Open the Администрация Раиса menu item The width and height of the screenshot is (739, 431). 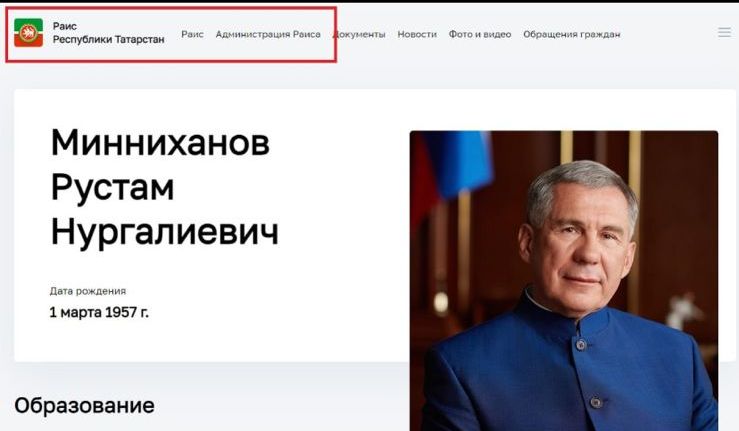click(x=268, y=34)
